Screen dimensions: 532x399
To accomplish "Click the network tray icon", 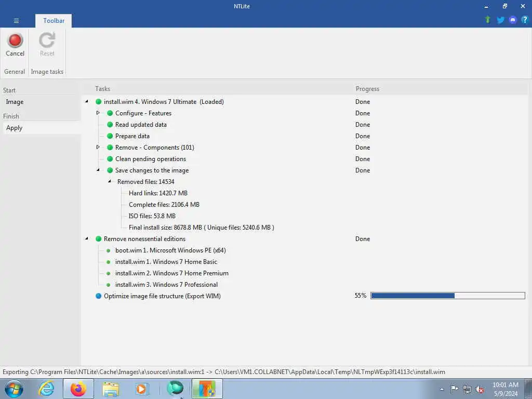I will (x=467, y=389).
